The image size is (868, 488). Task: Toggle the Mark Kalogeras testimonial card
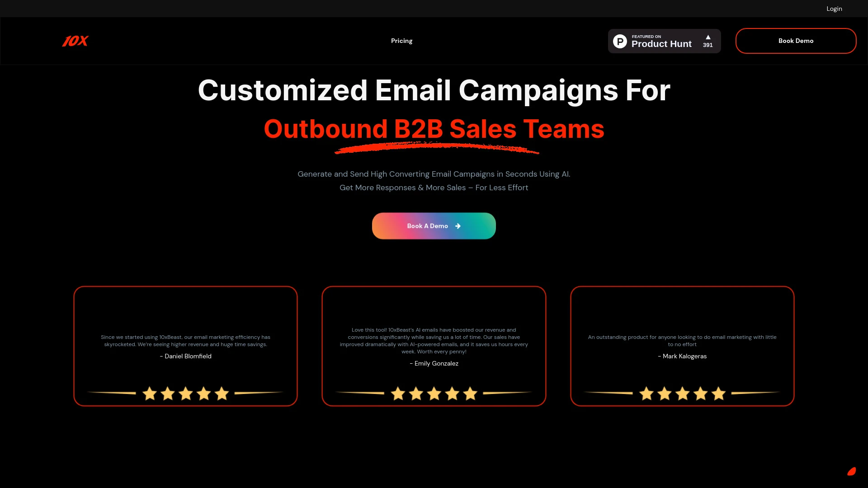[x=682, y=346]
